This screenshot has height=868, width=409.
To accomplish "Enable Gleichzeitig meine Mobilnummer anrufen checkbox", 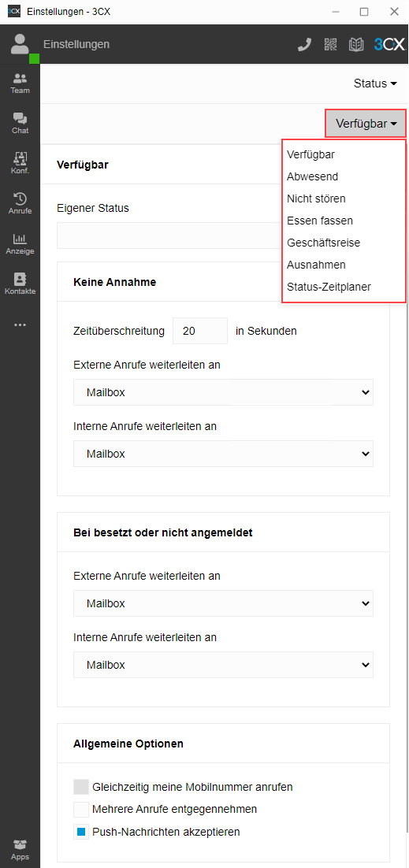I will [81, 787].
